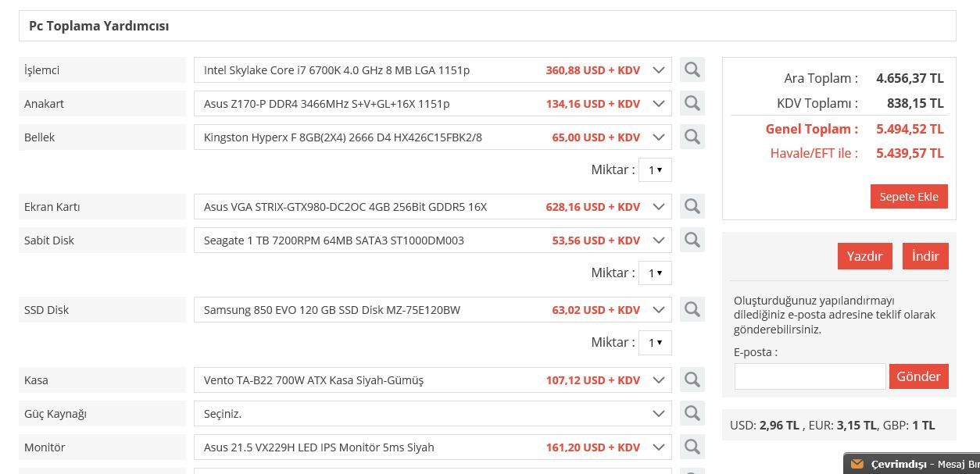The width and height of the screenshot is (980, 474).
Task: Click the Güç Kaynağı search icon
Action: (x=692, y=414)
